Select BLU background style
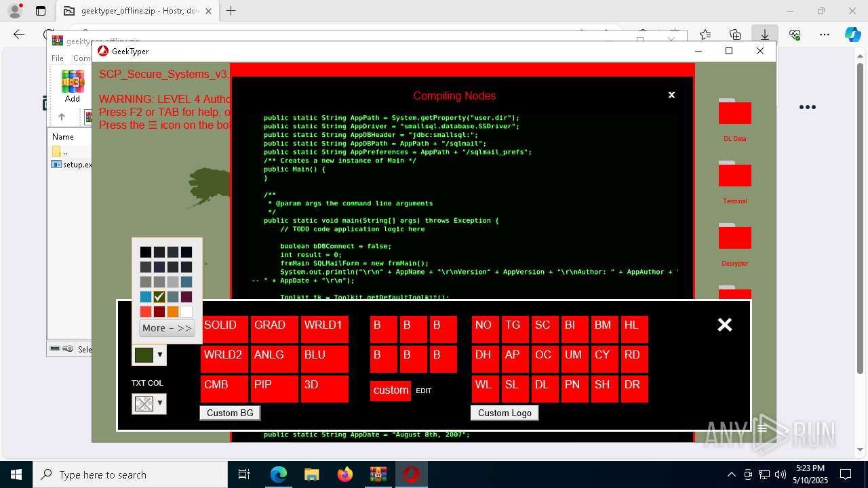The width and height of the screenshot is (868, 488). pos(325,359)
